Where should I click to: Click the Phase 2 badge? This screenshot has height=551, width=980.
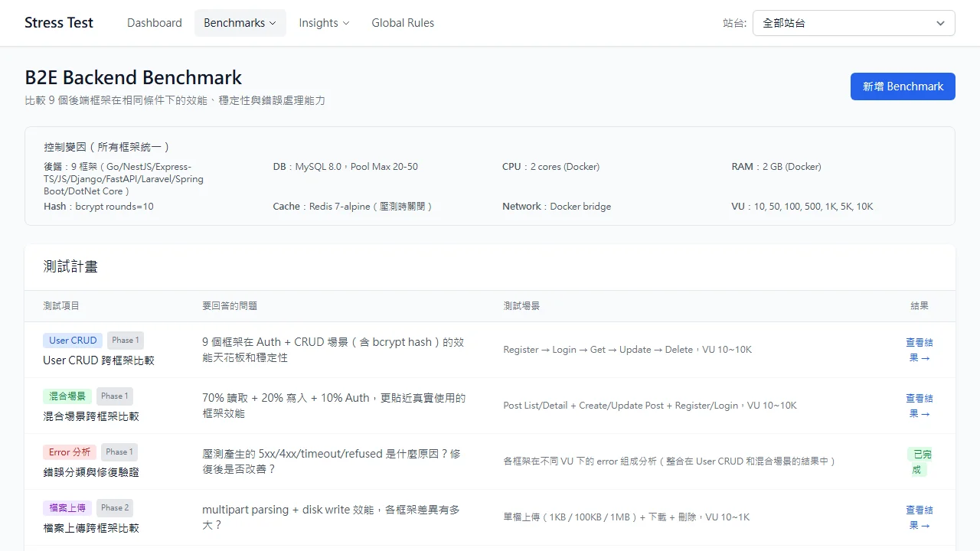(115, 508)
